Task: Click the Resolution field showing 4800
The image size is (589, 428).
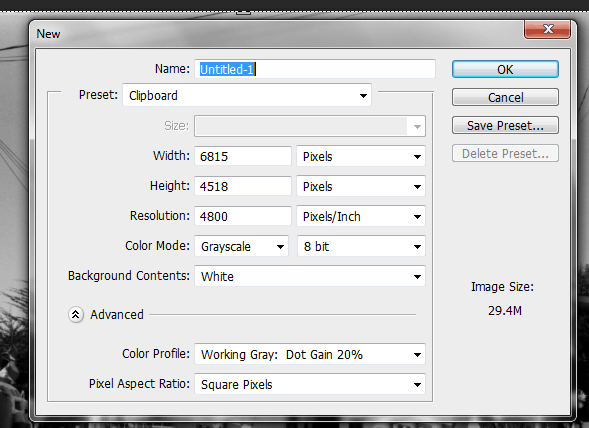Action: 243,216
